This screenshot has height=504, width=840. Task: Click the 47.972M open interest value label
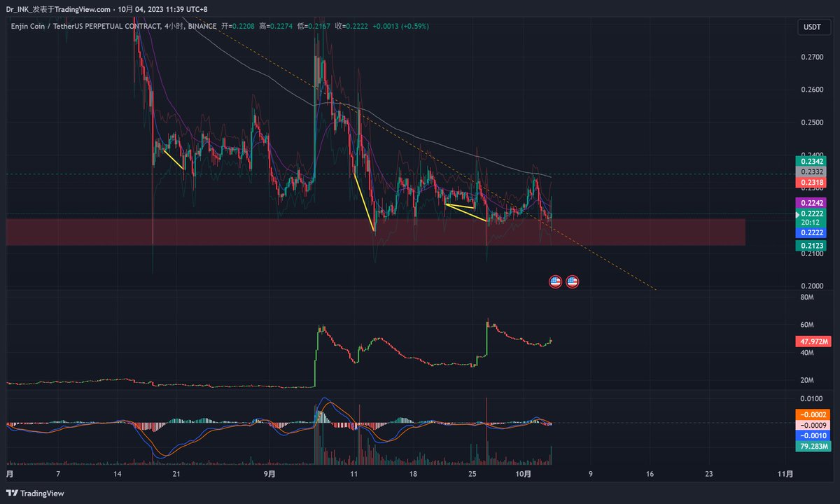(x=812, y=342)
